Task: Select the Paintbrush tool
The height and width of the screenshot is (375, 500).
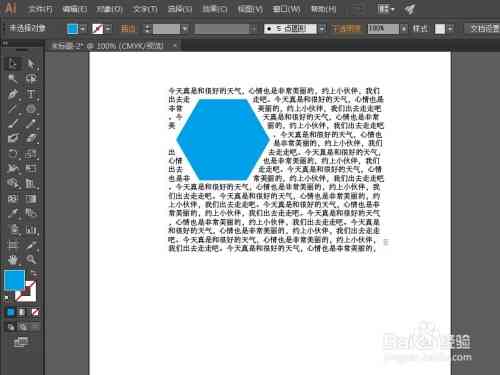Action: (13, 124)
